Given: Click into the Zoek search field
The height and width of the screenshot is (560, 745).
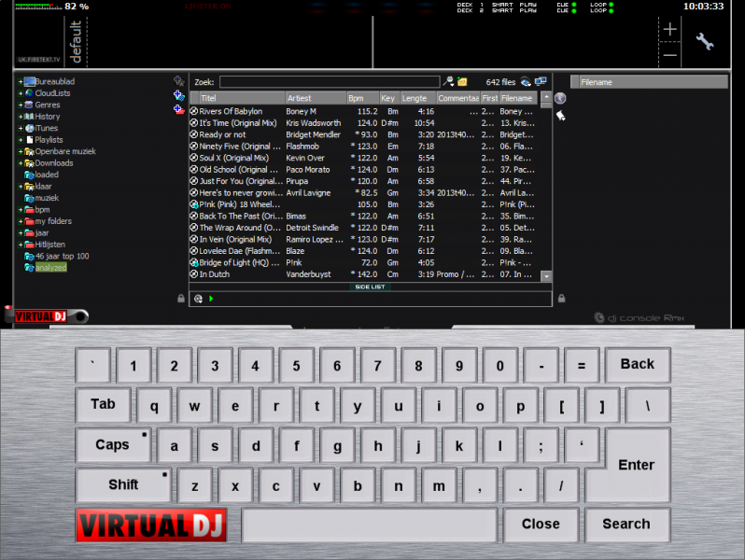Looking at the screenshot, I should 330,82.
